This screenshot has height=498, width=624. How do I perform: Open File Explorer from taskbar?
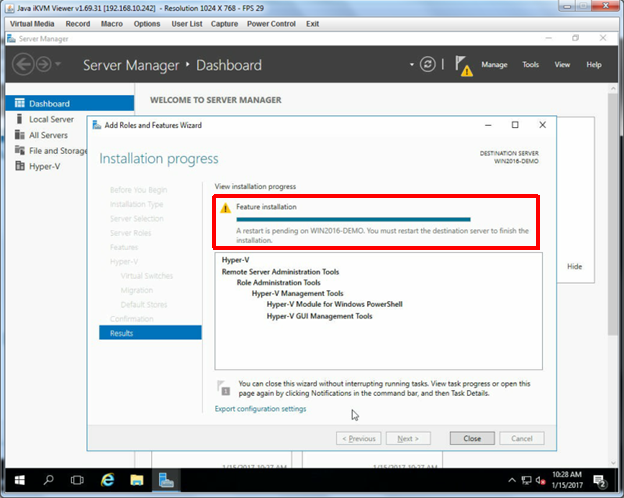(136, 480)
